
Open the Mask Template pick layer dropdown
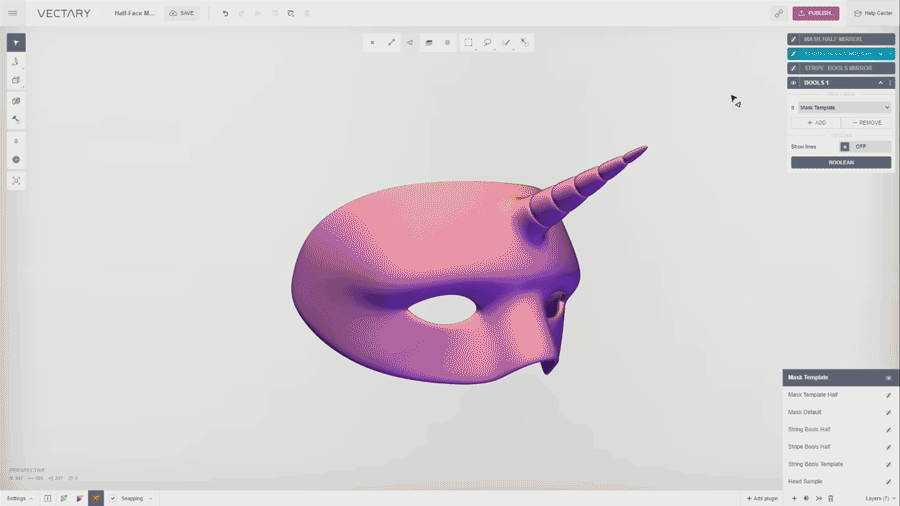pos(843,107)
